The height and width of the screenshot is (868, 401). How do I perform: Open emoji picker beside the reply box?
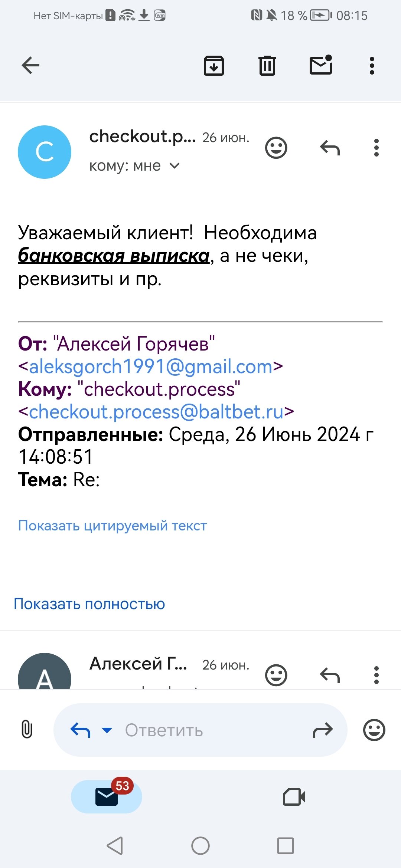(x=374, y=730)
